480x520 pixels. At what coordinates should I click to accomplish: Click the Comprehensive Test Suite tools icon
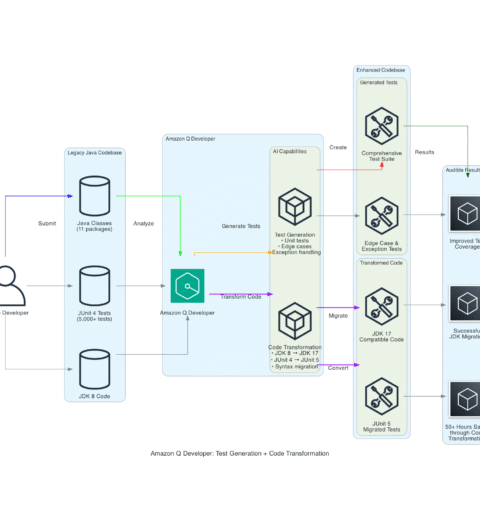point(382,126)
